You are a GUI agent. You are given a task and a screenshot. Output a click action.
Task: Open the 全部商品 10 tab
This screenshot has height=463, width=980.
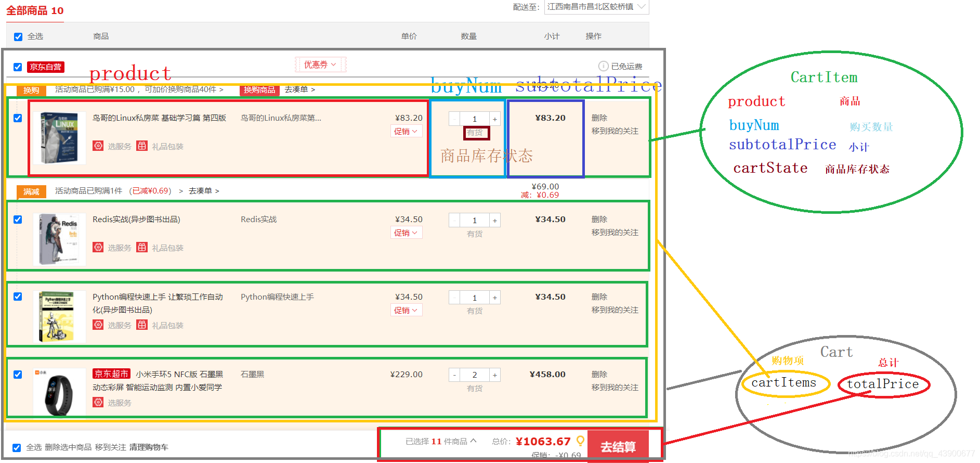(35, 11)
